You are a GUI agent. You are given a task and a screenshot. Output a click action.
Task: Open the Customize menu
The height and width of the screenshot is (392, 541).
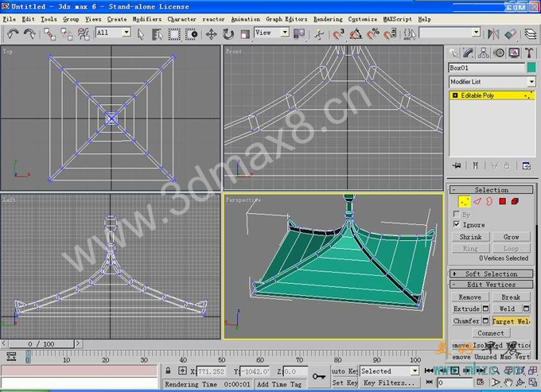pos(362,19)
